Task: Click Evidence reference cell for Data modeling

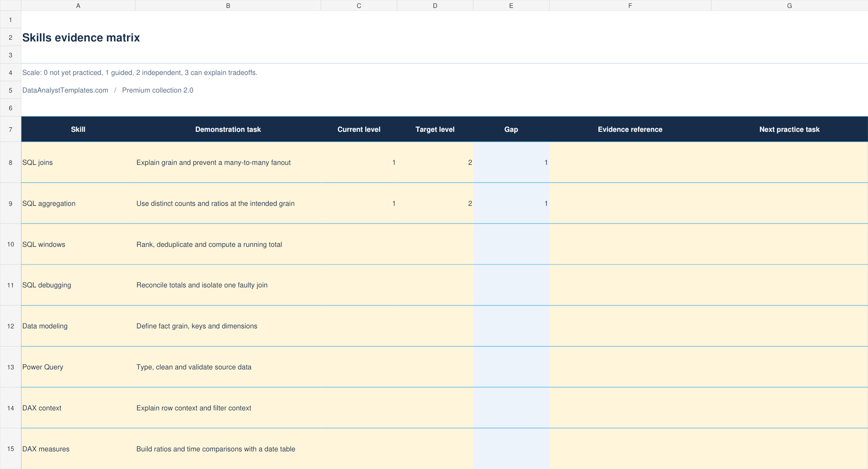Action: 630,326
